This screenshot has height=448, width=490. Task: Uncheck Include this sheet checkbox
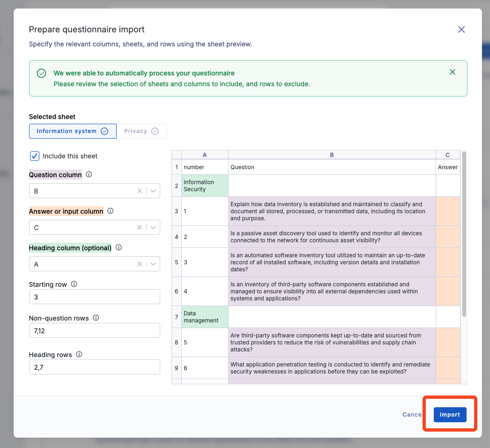click(x=35, y=156)
